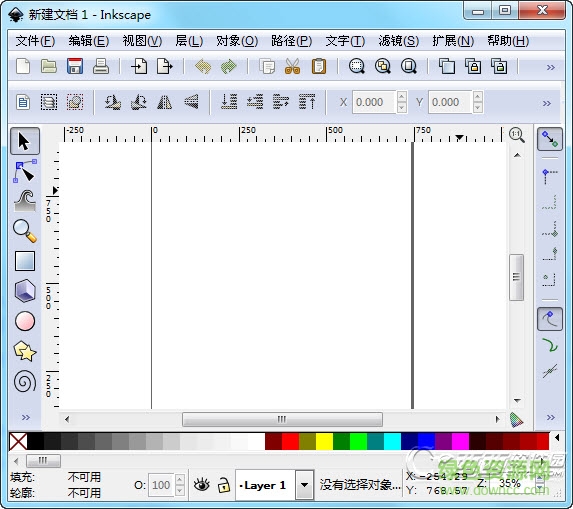This screenshot has height=509, width=573.
Task: Toggle snap to path intersections
Action: coord(550,371)
